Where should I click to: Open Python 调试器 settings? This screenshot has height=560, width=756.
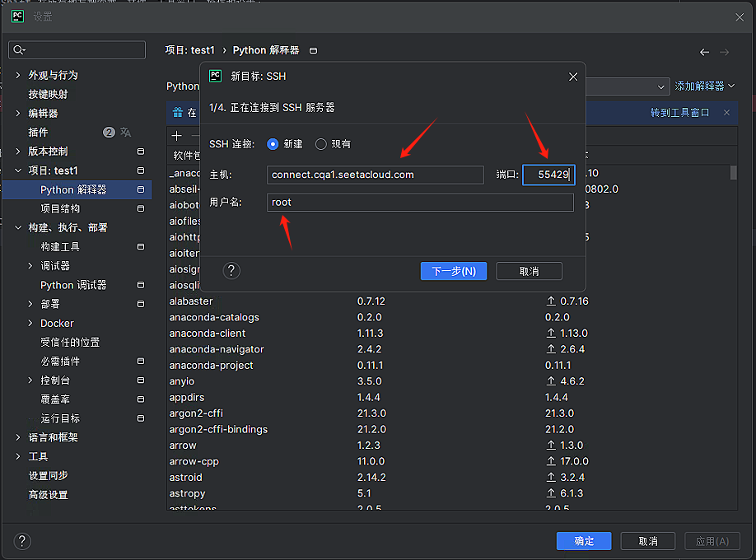[73, 285]
